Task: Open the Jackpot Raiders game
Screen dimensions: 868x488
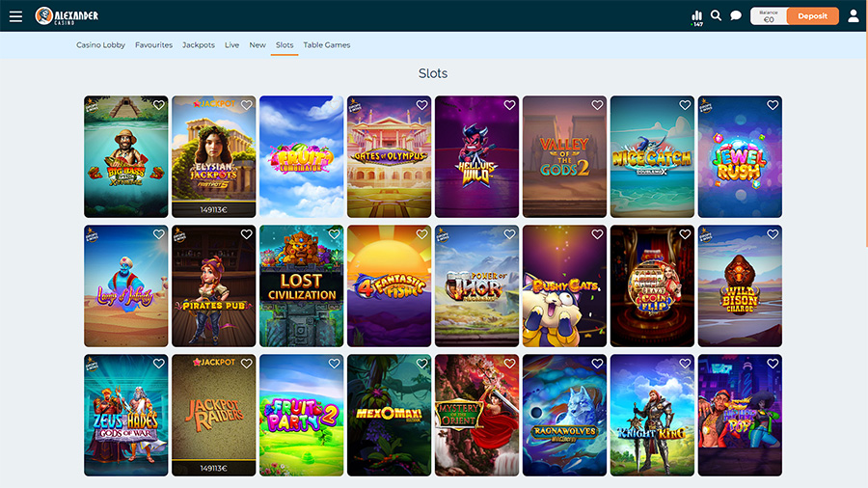Action: 214,415
